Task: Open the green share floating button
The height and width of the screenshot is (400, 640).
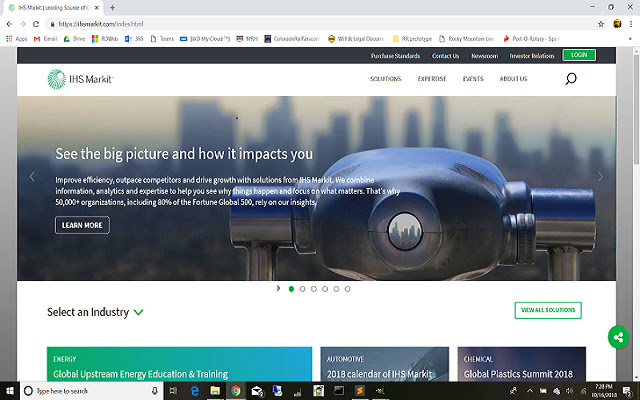Action: [x=618, y=337]
